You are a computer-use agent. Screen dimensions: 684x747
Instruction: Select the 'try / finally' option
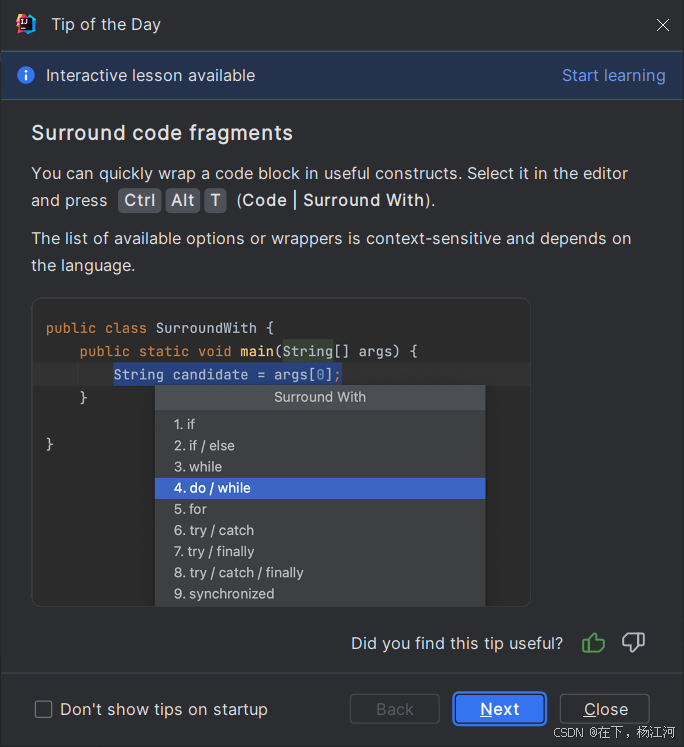pyautogui.click(x=214, y=552)
